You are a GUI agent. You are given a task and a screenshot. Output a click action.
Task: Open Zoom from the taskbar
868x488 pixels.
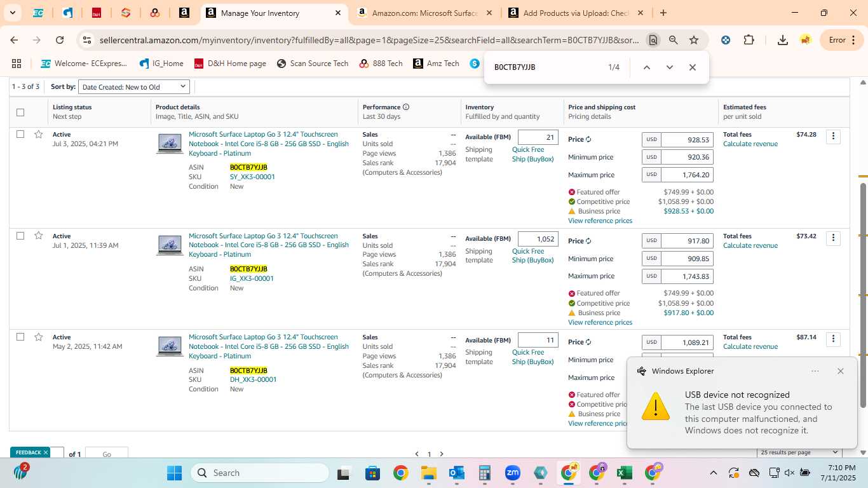(x=513, y=473)
